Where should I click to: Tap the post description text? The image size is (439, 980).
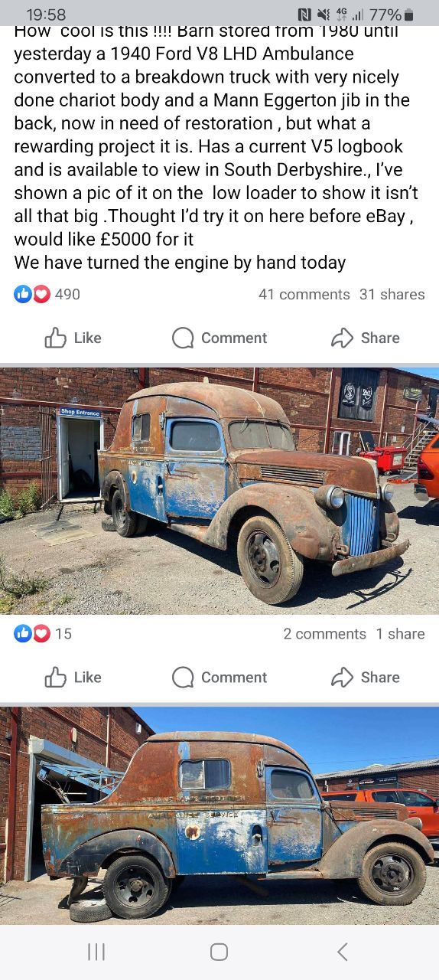click(216, 146)
